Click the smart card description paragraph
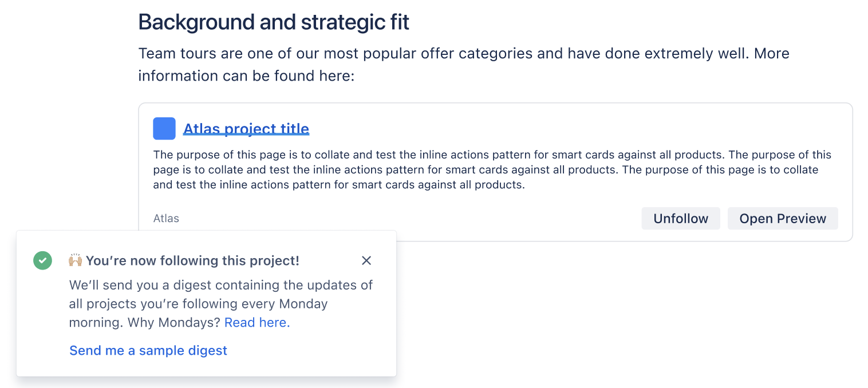The image size is (868, 388). tap(492, 170)
